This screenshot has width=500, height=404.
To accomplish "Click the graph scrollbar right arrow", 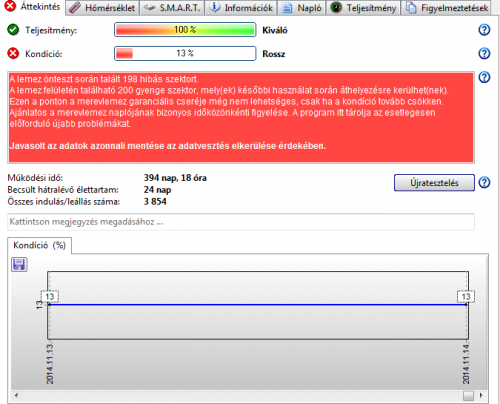I will point(481,396).
